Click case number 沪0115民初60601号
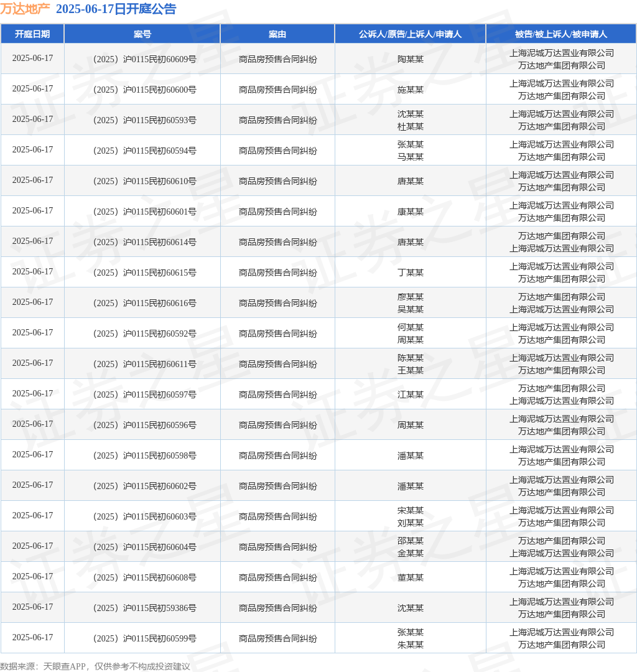This screenshot has width=637, height=672. click(x=145, y=212)
